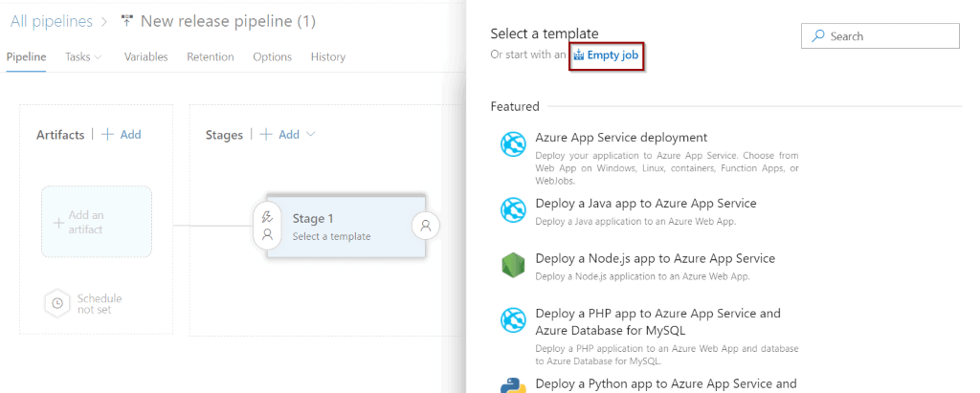Click the Deploy a Java app icon
The image size is (980, 393).
(513, 210)
